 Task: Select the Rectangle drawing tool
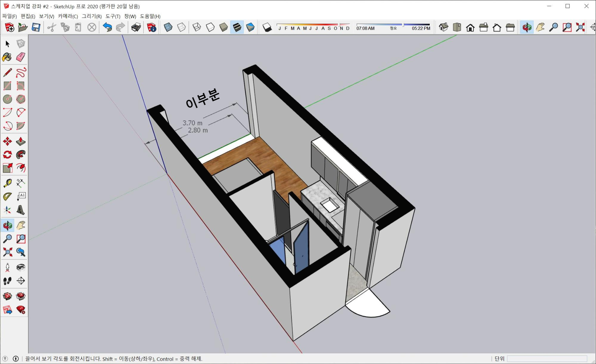[7, 86]
